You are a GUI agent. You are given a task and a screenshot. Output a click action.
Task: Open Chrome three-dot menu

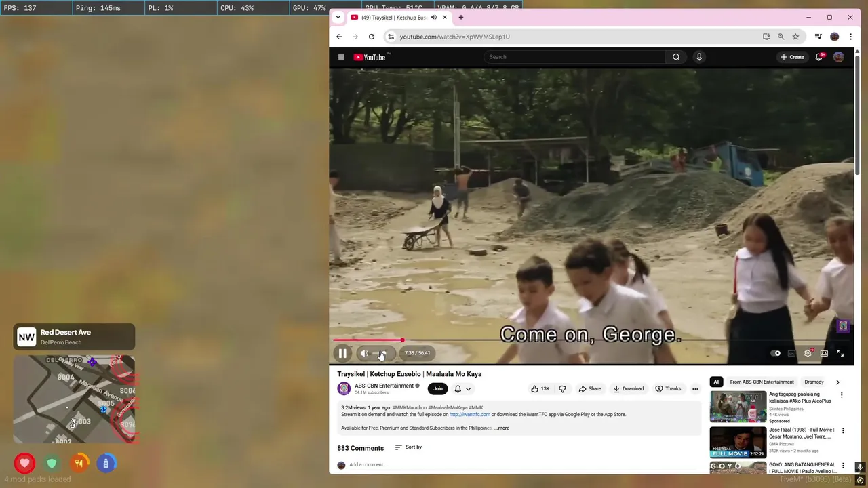coord(850,37)
